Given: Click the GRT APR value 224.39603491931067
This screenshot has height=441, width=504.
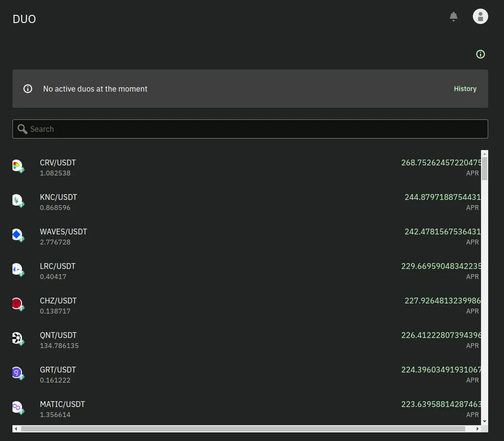Looking at the screenshot, I should point(441,370).
